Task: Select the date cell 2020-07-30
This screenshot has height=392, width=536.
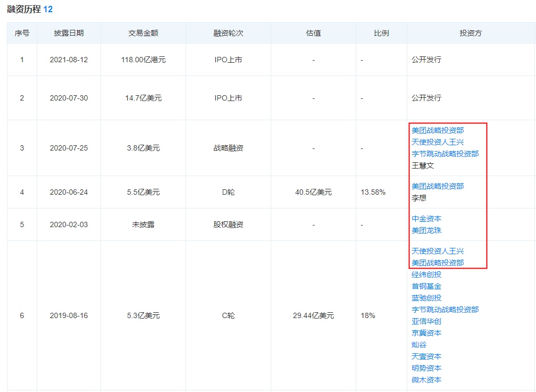Action: tap(69, 98)
